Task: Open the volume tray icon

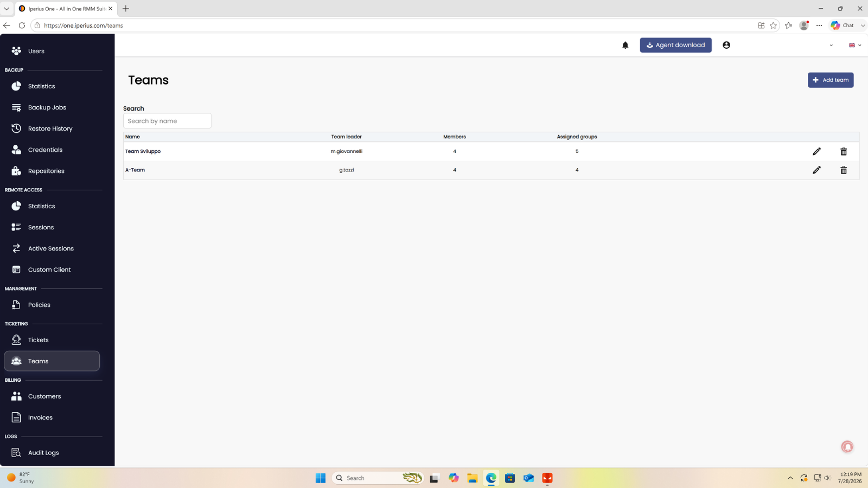Action: tap(827, 478)
